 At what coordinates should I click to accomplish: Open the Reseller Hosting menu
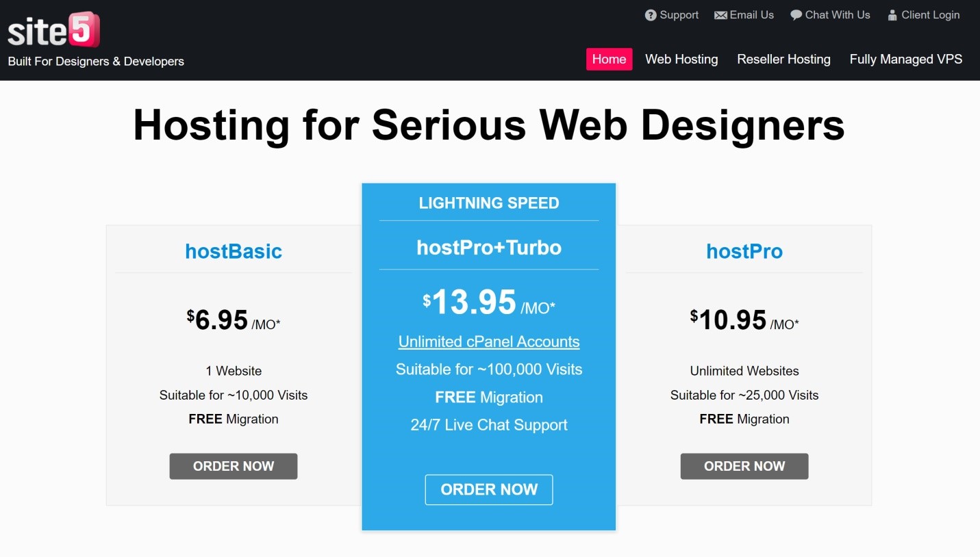click(x=783, y=59)
